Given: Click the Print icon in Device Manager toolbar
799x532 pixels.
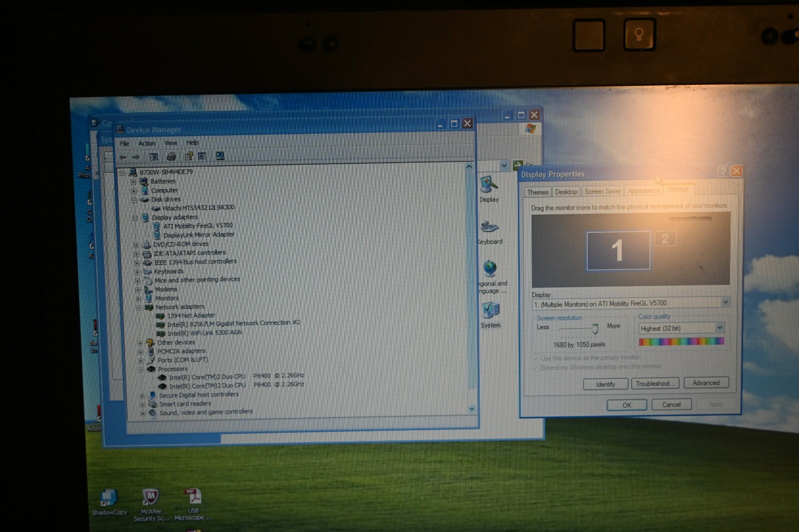Looking at the screenshot, I should 171,156.
